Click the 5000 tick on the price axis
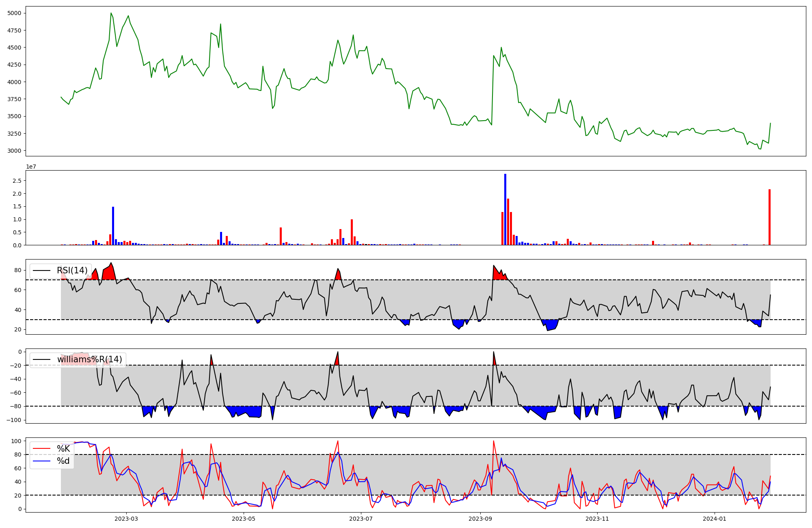The image size is (812, 528). coord(15,13)
